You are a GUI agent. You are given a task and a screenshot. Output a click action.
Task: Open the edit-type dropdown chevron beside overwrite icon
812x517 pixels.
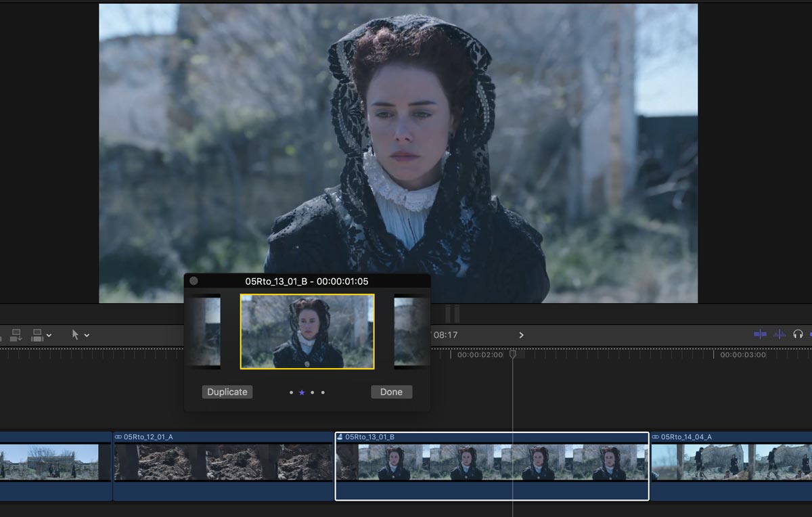click(x=49, y=336)
